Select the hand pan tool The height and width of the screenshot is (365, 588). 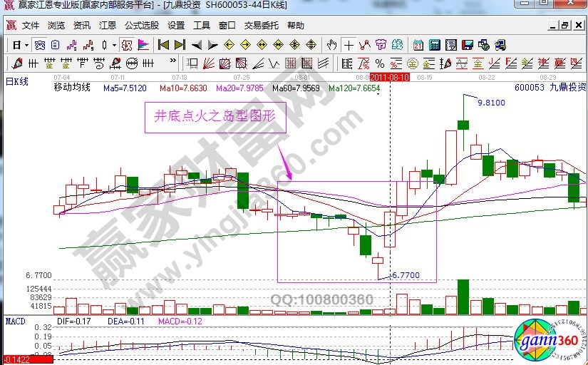[331, 45]
